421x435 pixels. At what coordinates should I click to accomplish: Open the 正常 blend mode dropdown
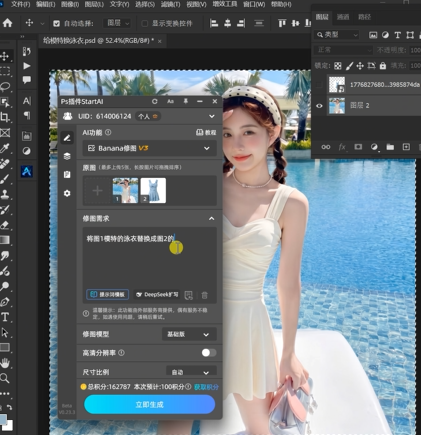click(x=343, y=50)
